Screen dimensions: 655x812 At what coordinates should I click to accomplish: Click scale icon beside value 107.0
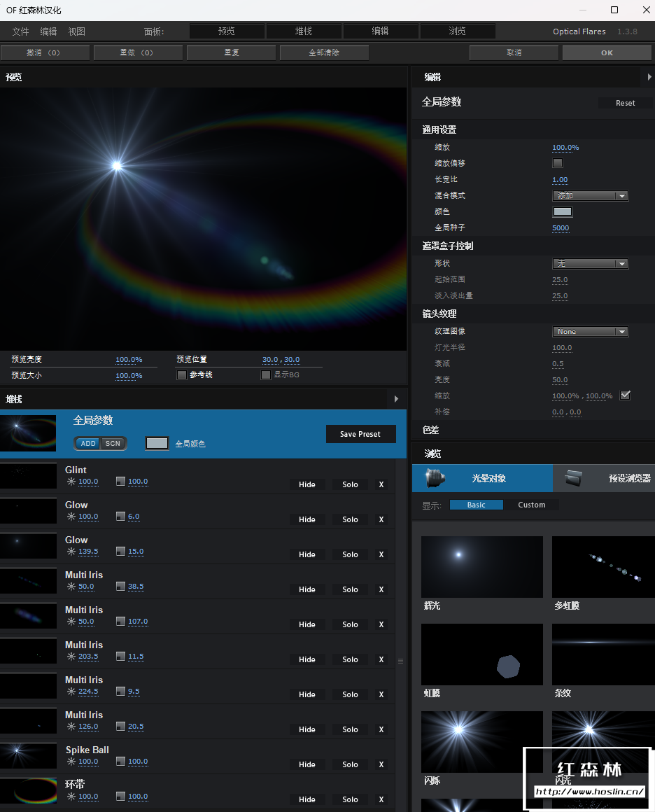pos(120,622)
